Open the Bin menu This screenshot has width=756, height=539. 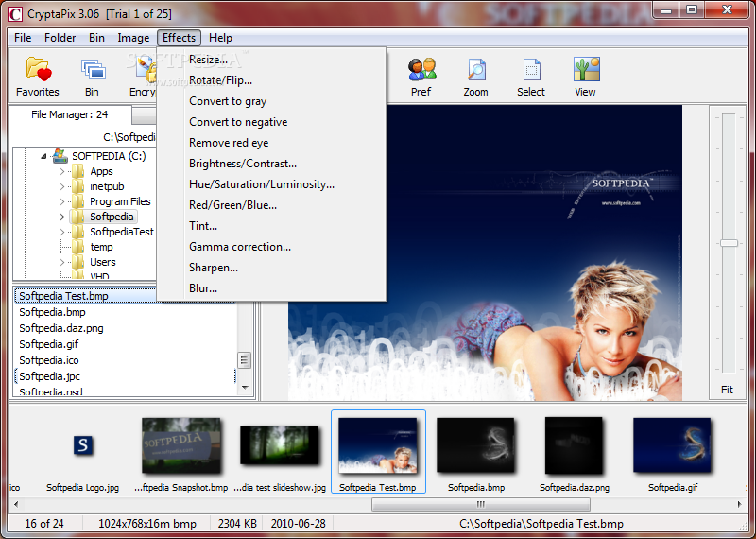click(96, 38)
